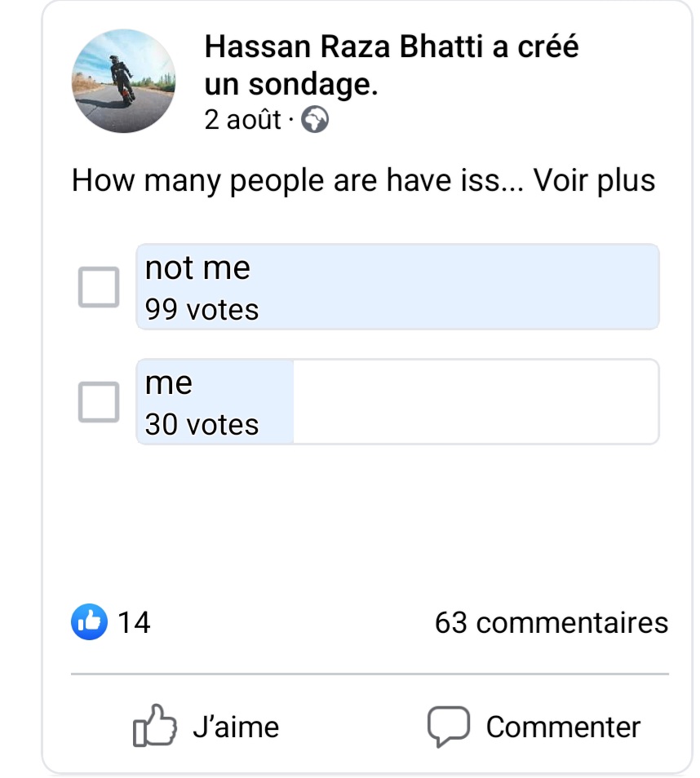View the 30 votes voter list
Image resolution: width=700 pixels, height=778 pixels.
202,425
